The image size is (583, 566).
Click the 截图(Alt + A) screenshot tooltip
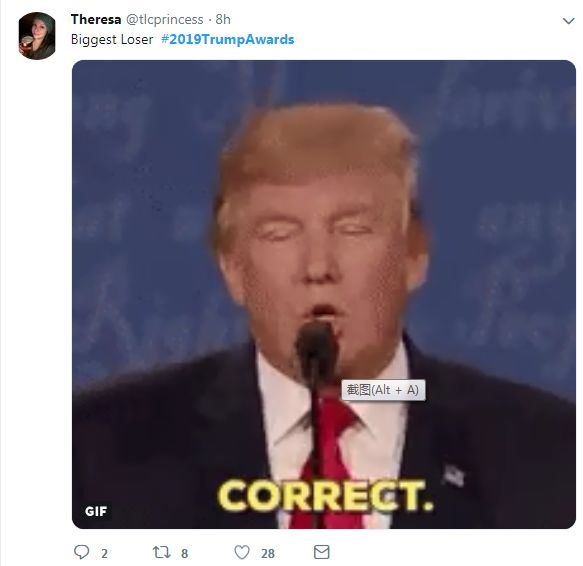tap(383, 390)
